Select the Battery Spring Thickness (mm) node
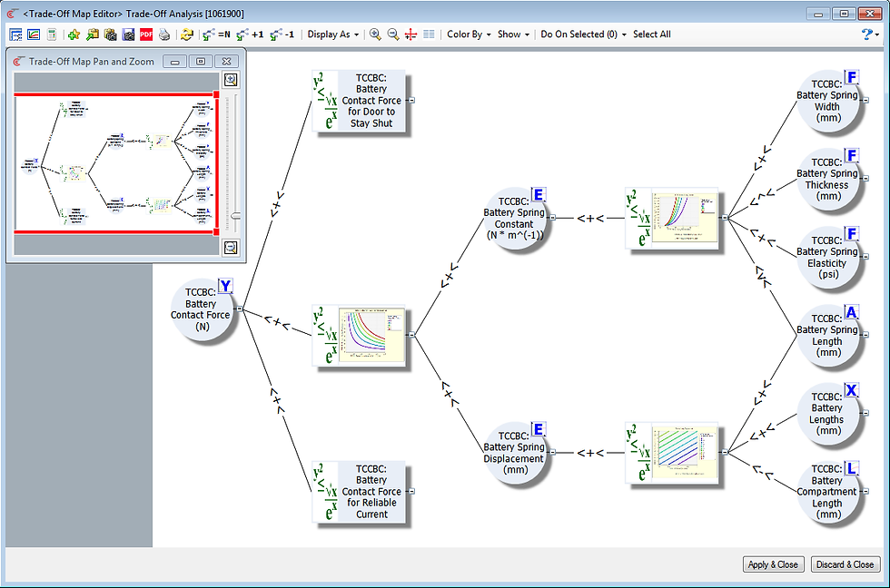This screenshot has width=890, height=588. [827, 180]
